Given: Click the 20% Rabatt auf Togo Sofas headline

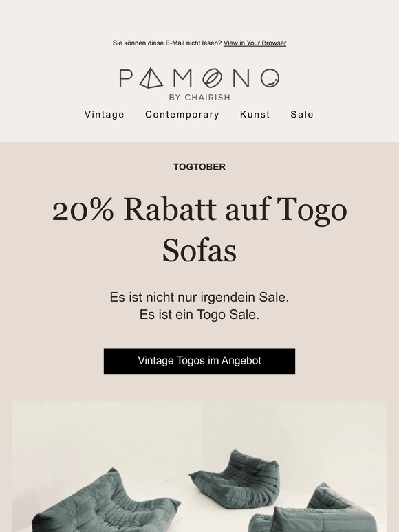Looking at the screenshot, I should pos(199,230).
